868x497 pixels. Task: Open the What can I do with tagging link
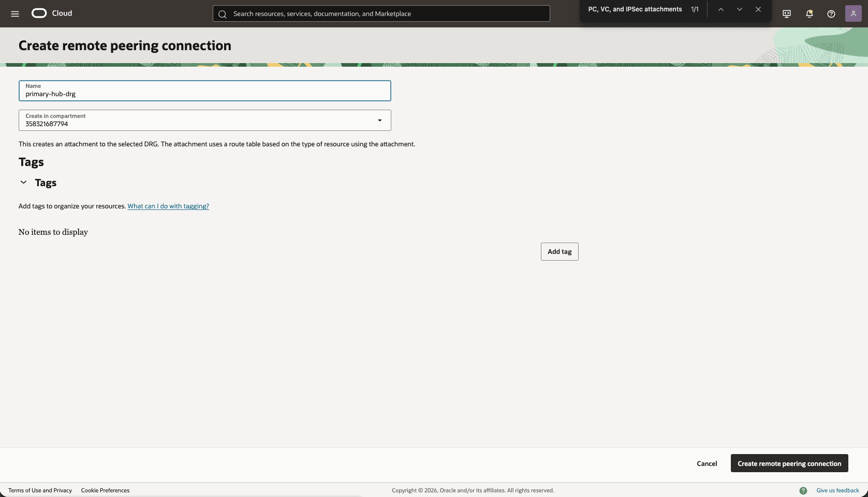pyautogui.click(x=168, y=206)
